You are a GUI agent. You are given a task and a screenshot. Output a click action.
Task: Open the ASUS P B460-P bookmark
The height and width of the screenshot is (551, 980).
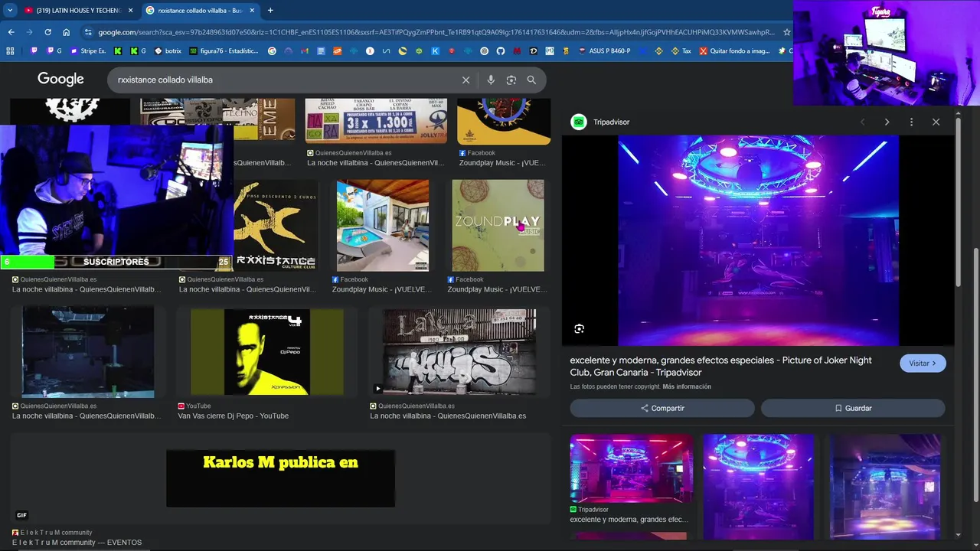pyautogui.click(x=604, y=51)
